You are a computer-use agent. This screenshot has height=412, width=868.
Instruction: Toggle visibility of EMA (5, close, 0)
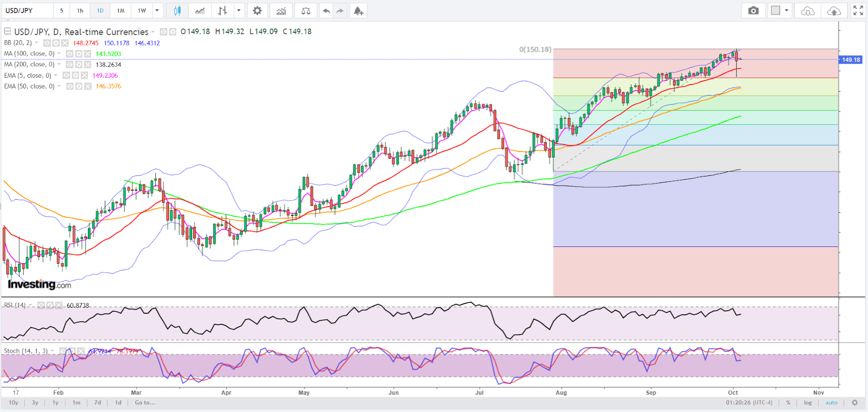(66, 75)
